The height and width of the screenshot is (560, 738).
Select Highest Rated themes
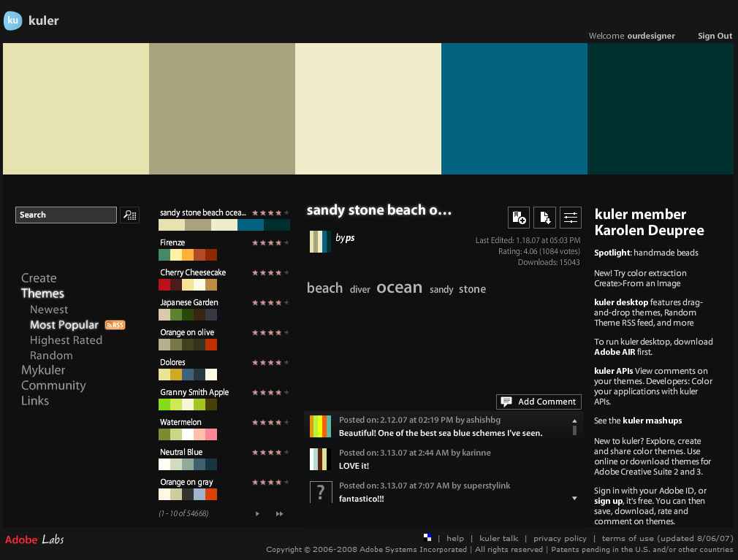(x=66, y=340)
